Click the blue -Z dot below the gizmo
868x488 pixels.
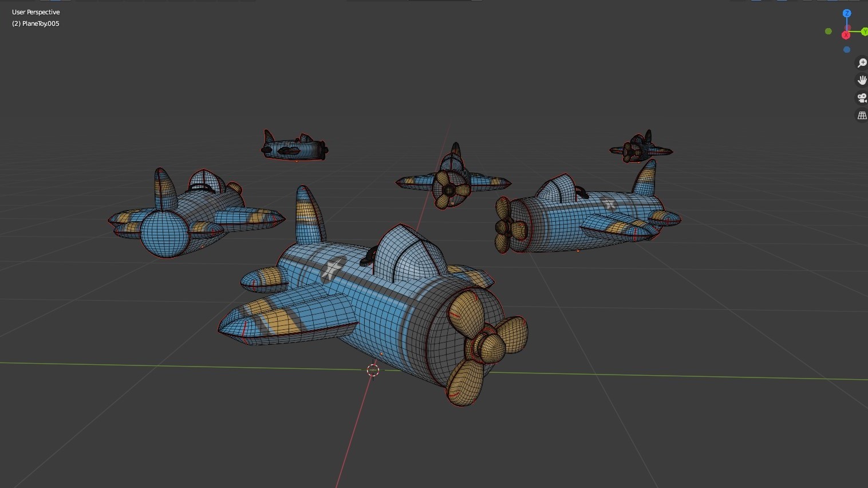tap(846, 49)
